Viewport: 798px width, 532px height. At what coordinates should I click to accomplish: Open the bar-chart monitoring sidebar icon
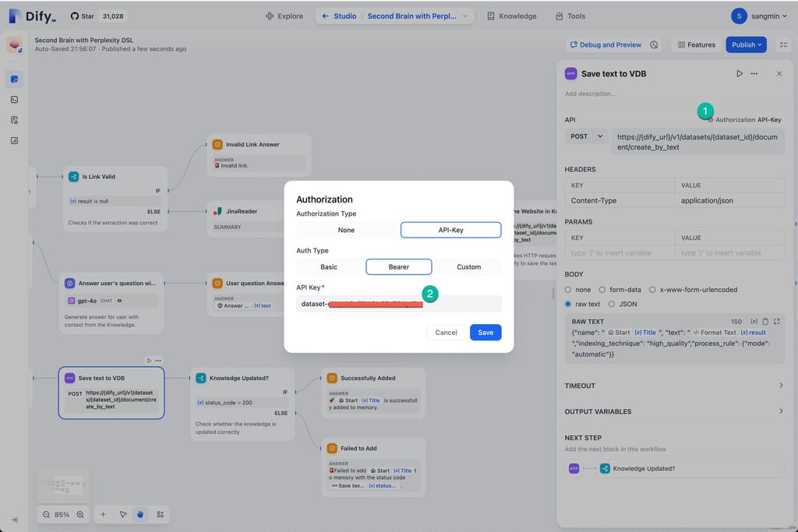click(x=14, y=140)
